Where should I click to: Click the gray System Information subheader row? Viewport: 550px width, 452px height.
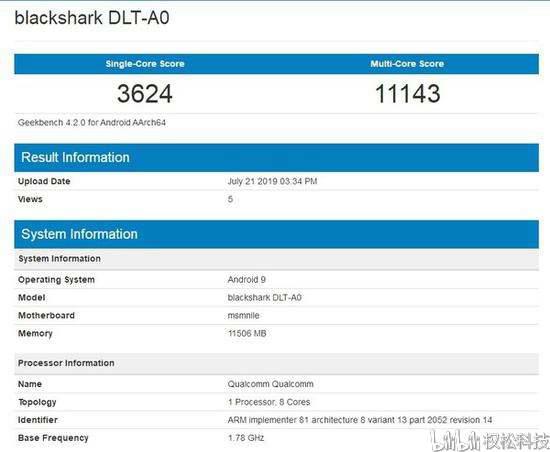coord(276,259)
